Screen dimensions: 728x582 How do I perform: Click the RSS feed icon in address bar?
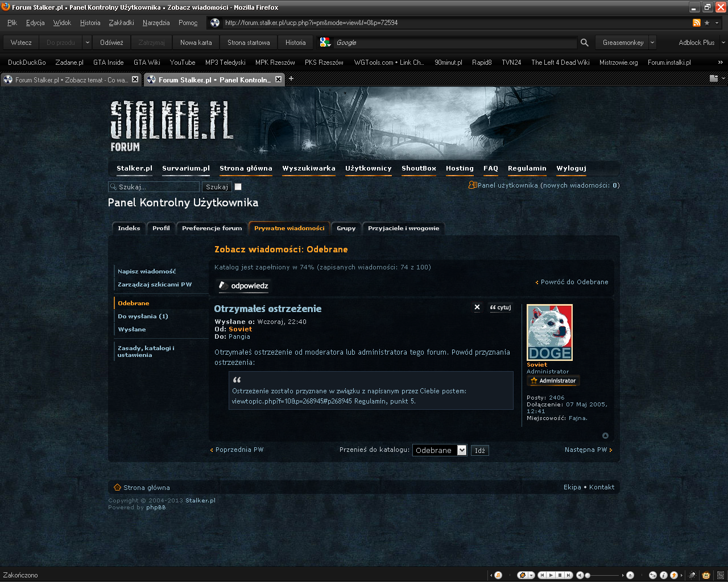point(696,23)
